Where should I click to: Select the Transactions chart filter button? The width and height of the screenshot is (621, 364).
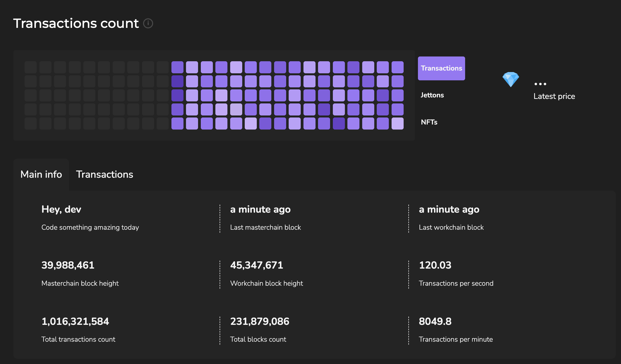click(441, 68)
